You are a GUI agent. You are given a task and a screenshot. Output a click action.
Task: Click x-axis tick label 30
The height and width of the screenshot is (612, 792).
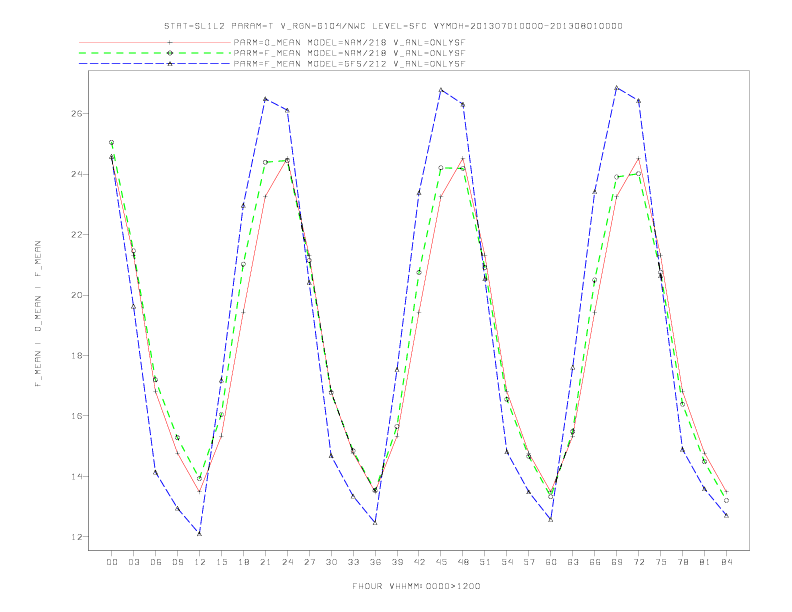click(331, 562)
